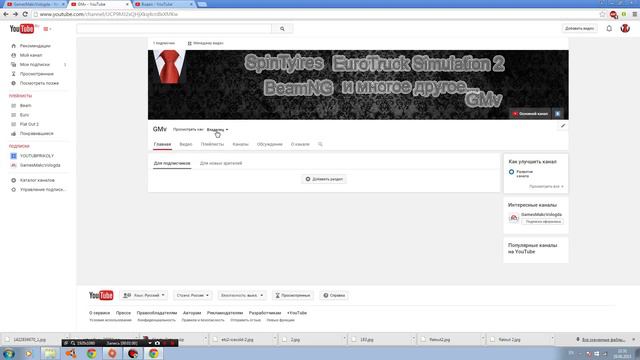
Task: Open Windows Explorer from the taskbar
Action: pos(50,353)
